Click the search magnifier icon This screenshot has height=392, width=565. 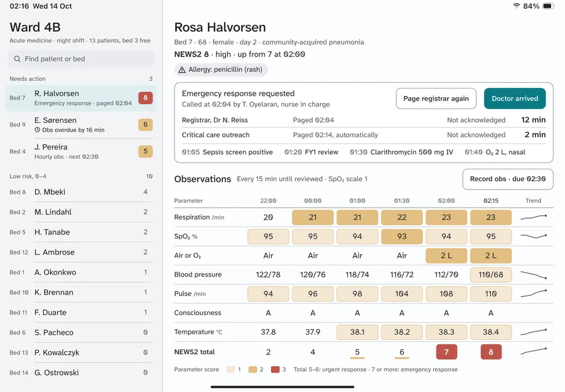[17, 59]
